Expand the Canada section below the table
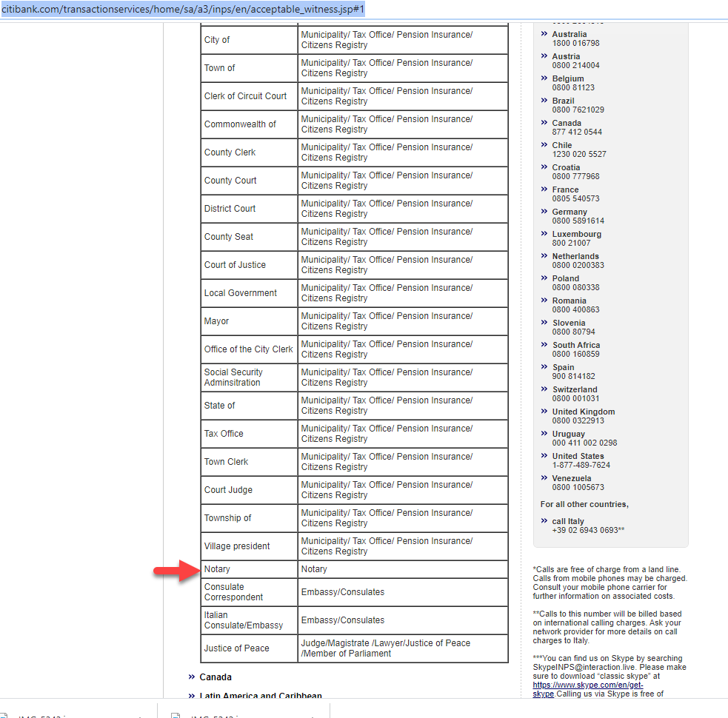 (x=215, y=677)
